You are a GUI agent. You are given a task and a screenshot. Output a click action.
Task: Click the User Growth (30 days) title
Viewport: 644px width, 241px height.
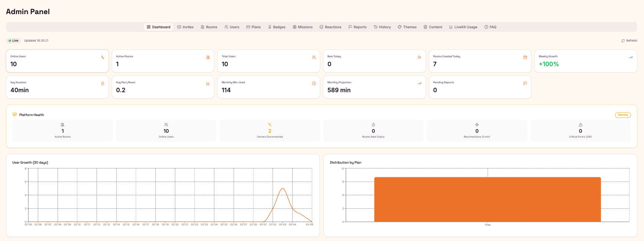30,163
